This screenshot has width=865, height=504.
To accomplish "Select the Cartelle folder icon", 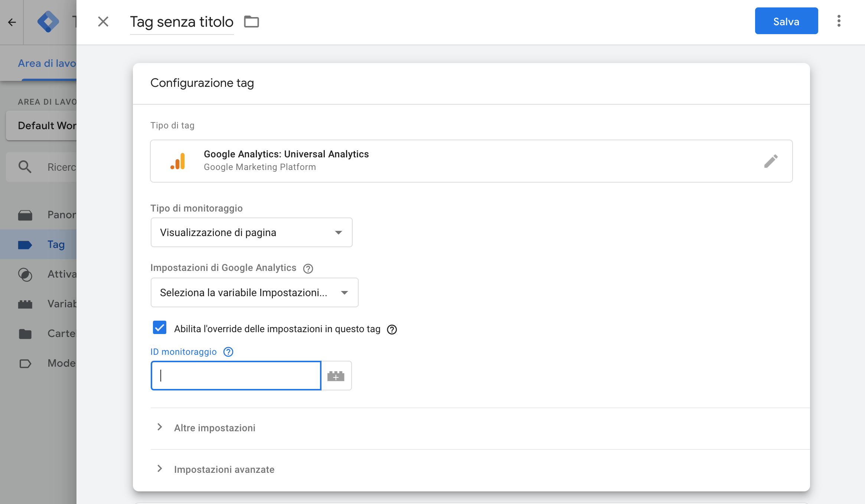I will [25, 334].
